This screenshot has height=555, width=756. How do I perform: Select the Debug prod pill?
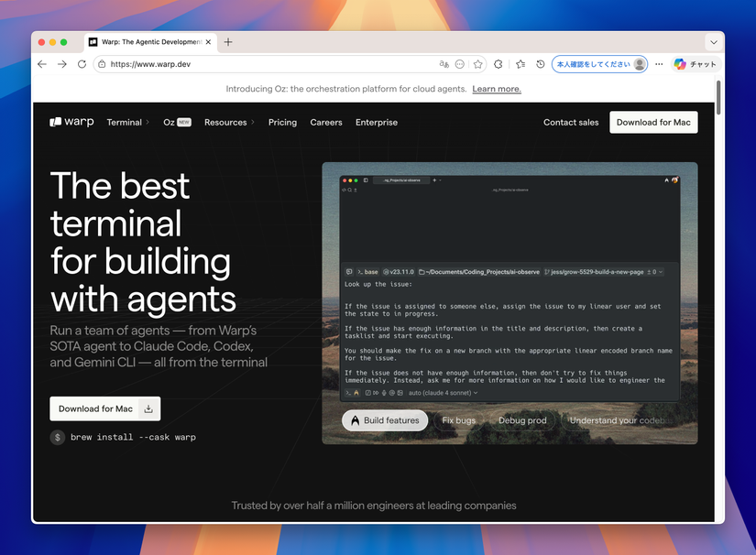point(522,420)
